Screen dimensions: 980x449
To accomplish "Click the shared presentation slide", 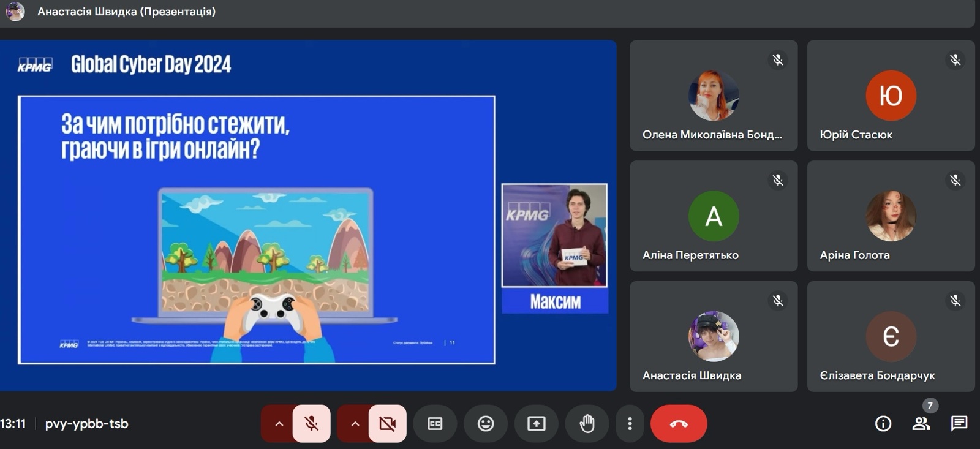I will 256,230.
